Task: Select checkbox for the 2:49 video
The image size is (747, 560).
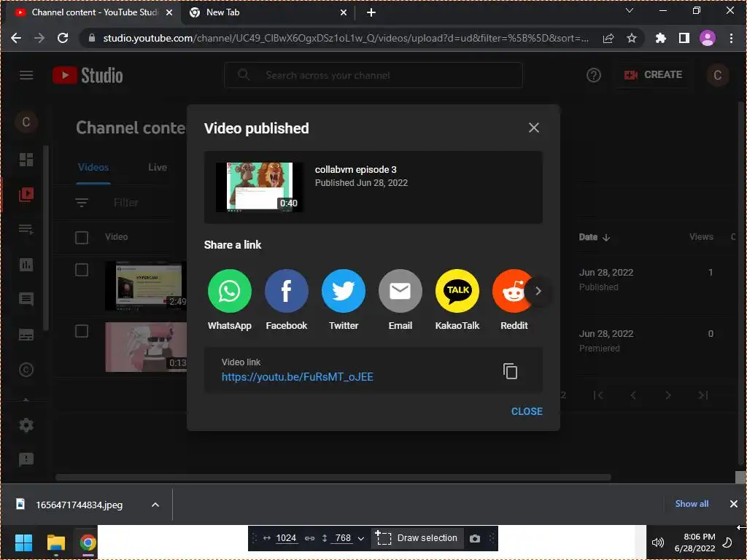Action: pyautogui.click(x=82, y=270)
